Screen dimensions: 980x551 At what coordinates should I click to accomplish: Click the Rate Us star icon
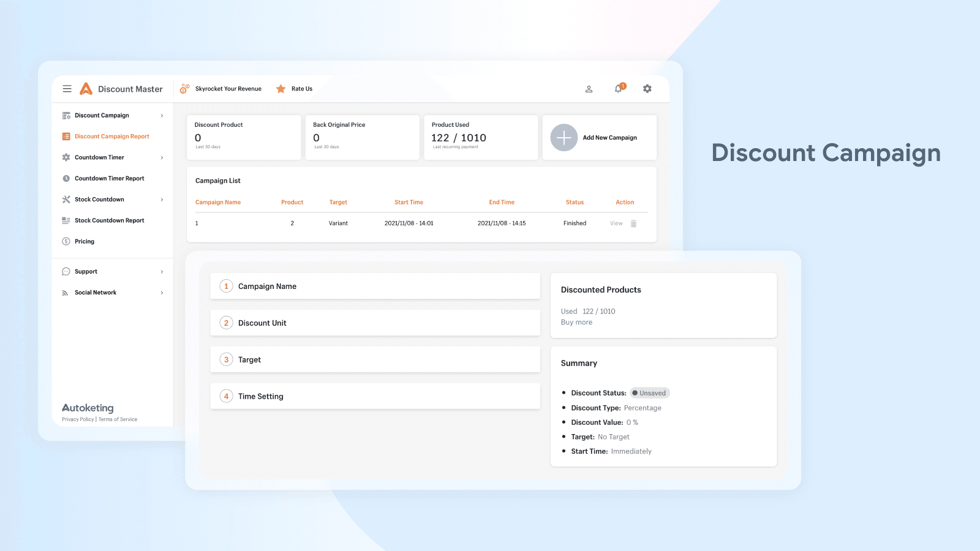coord(281,89)
